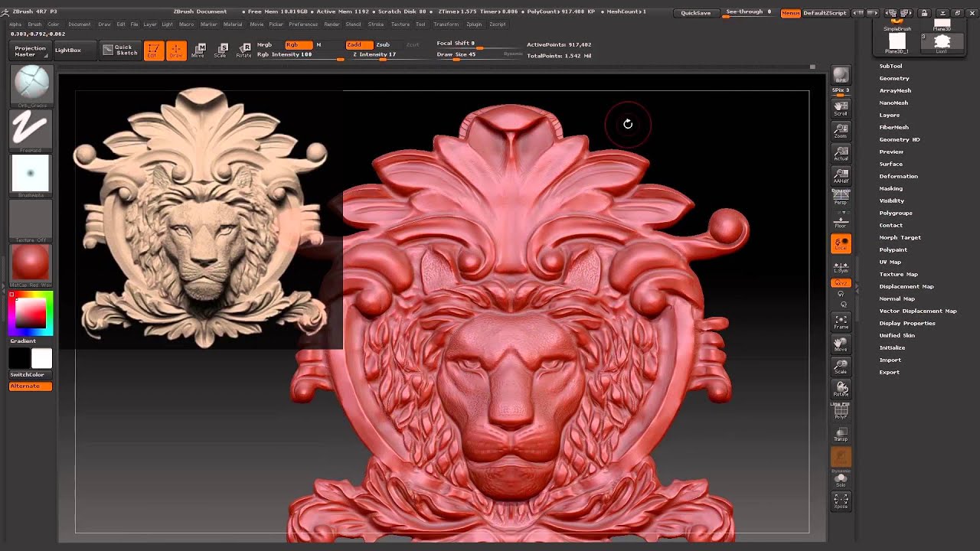This screenshot has height=551, width=980.
Task: Toggle Transp transparency mode
Action: point(841,435)
